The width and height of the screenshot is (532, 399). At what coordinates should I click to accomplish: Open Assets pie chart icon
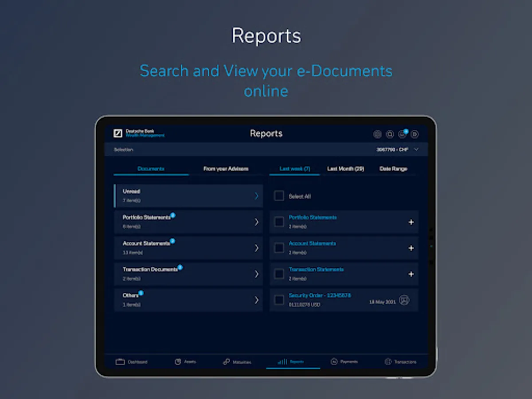point(178,362)
